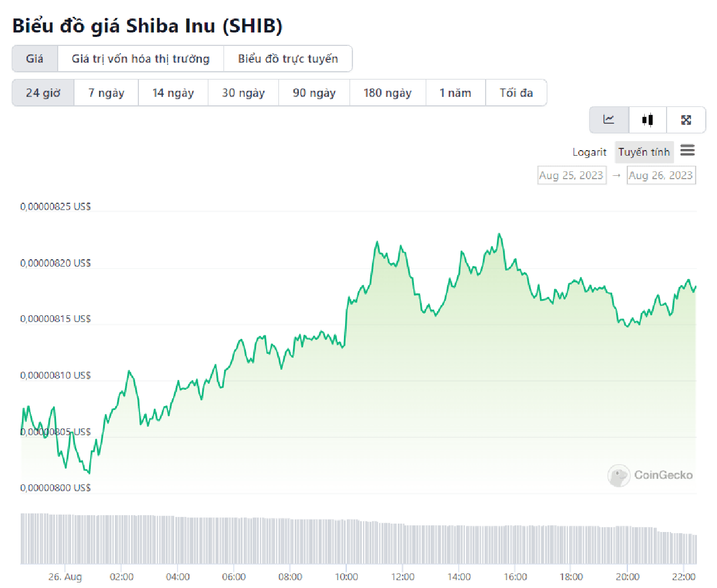Click the 10:00 time axis label
The width and height of the screenshot is (717, 588).
coord(346,577)
